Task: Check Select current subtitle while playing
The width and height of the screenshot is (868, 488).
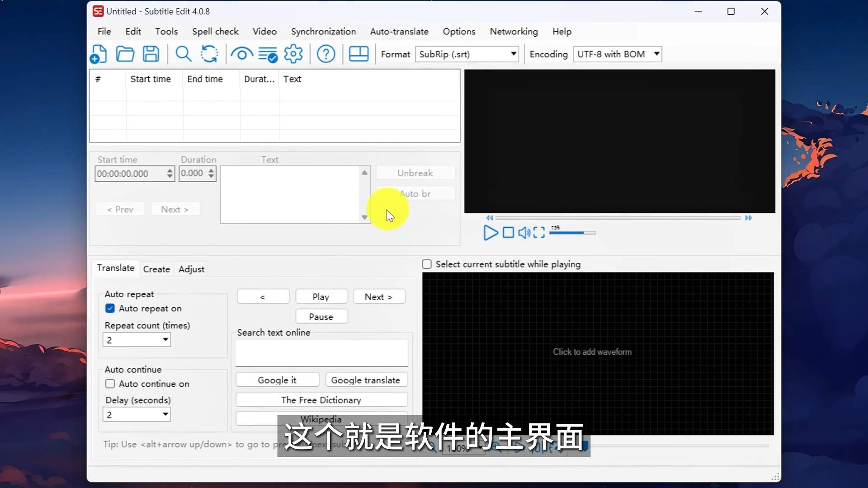Action: (x=427, y=264)
